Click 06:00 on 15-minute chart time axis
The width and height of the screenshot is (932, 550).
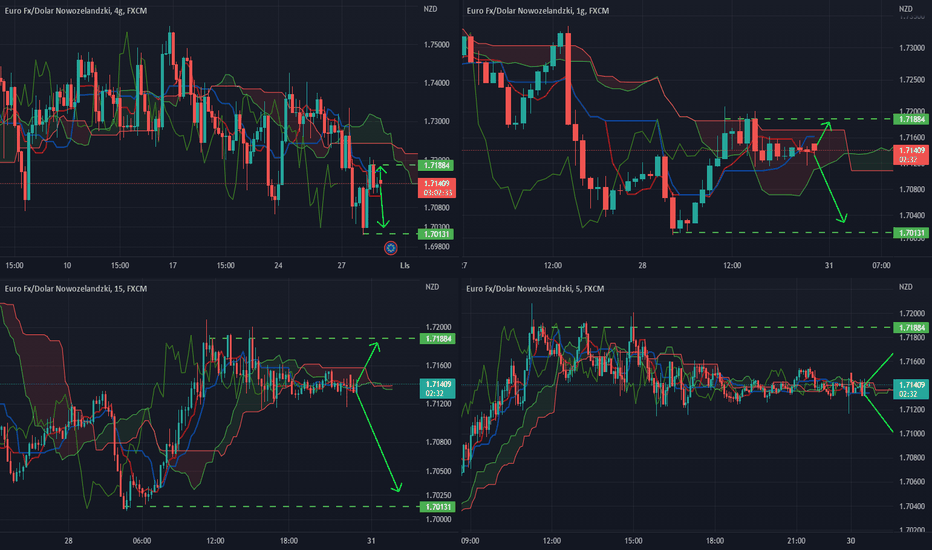[x=141, y=540]
